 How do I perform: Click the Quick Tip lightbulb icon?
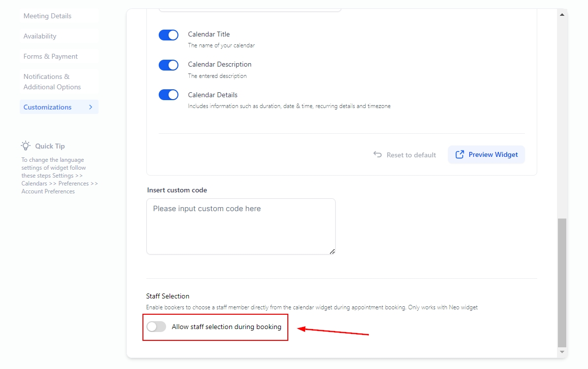click(x=26, y=146)
